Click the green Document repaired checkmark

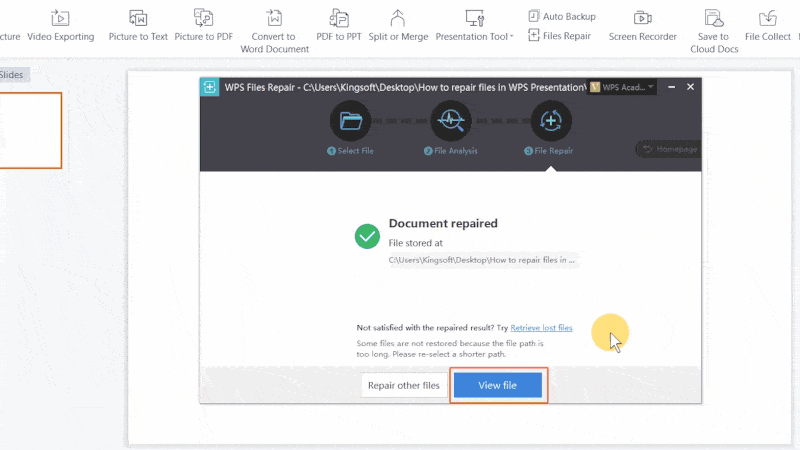pos(367,236)
